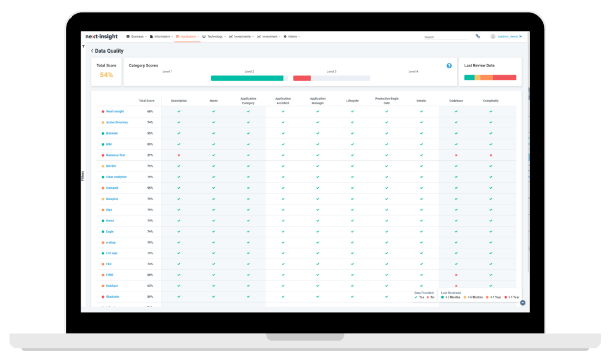Click the '< 3 Months' legend entry
Screen dimensions: 614x364
pyautogui.click(x=451, y=297)
